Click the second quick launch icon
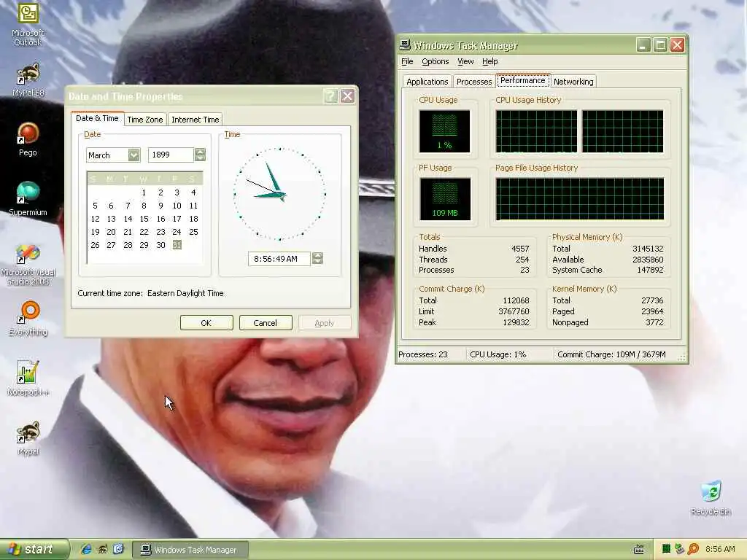Viewport: 747px width, 560px height. pos(102,549)
